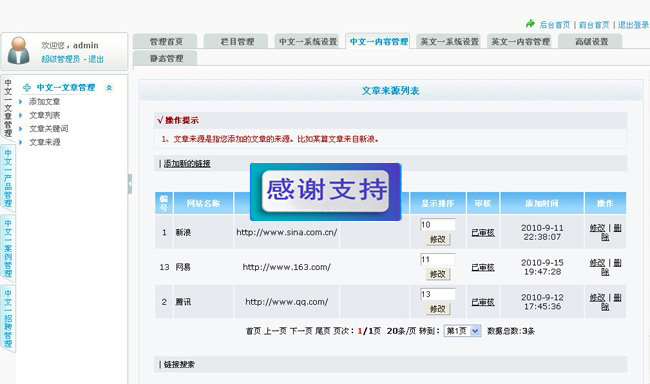Select the 中文—案例管理 vertical side tab
Screen dimensions: 650x384
coord(8,248)
